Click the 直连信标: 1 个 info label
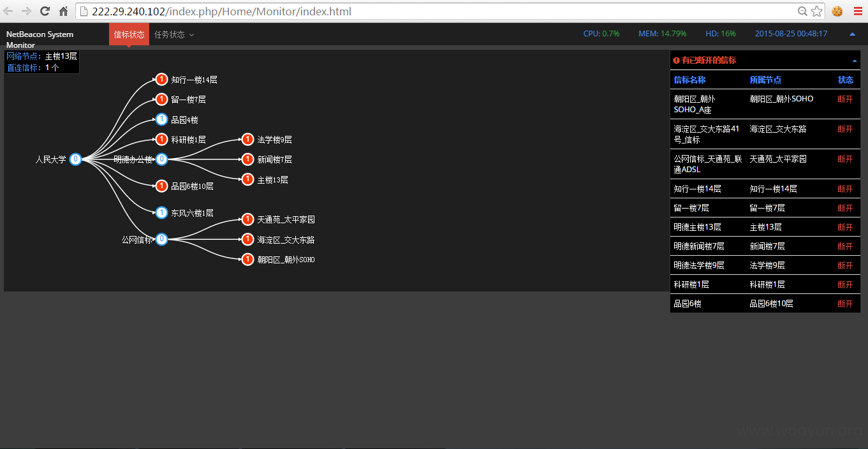868x449 pixels. (x=33, y=67)
